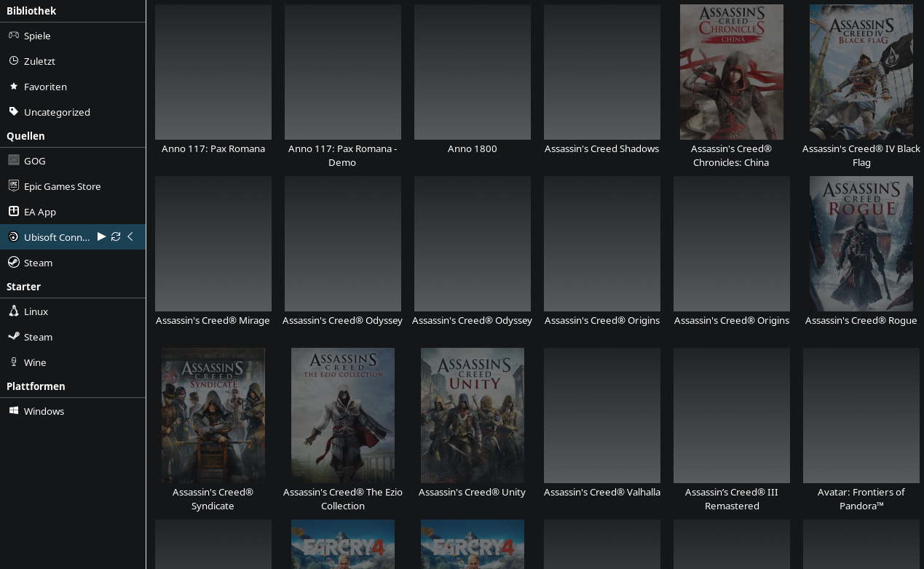Click the Uncategorized tag icon
Viewport: 924px width, 569px height.
pyautogui.click(x=13, y=111)
